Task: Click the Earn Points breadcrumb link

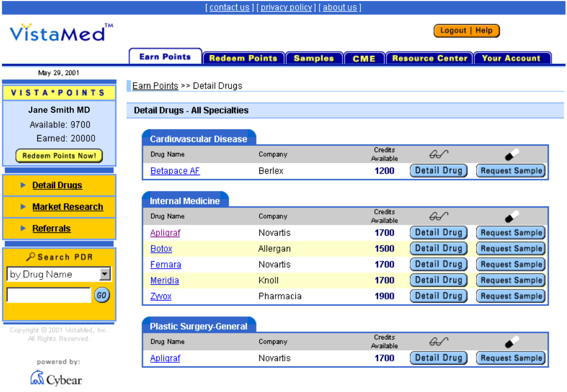Action: (155, 86)
